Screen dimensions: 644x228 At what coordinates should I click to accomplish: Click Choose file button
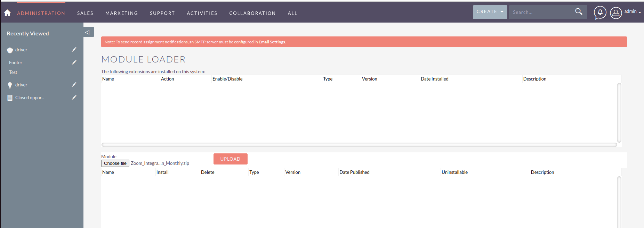click(115, 163)
